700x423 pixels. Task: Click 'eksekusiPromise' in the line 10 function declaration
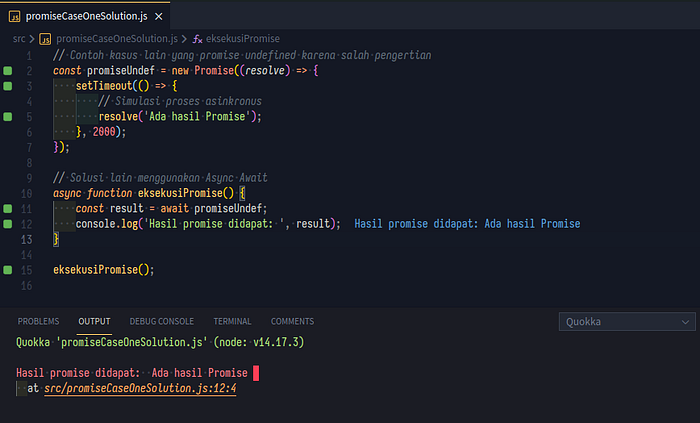click(x=180, y=193)
